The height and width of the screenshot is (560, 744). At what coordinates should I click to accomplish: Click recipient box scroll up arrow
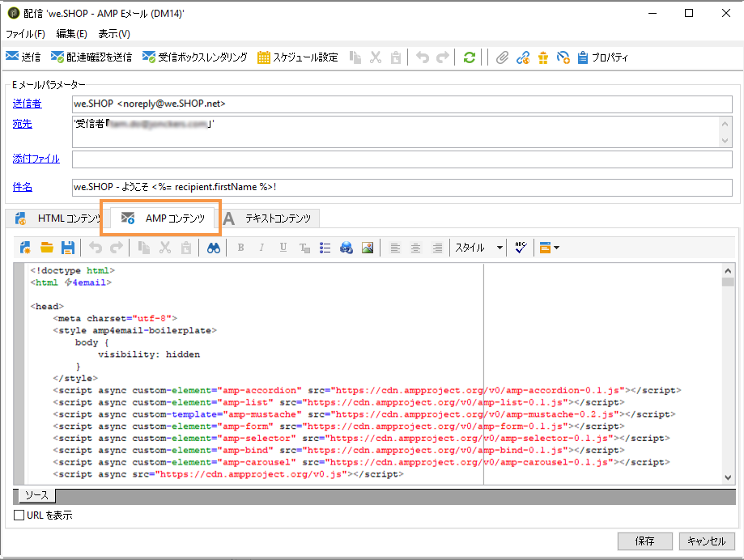[x=725, y=124]
